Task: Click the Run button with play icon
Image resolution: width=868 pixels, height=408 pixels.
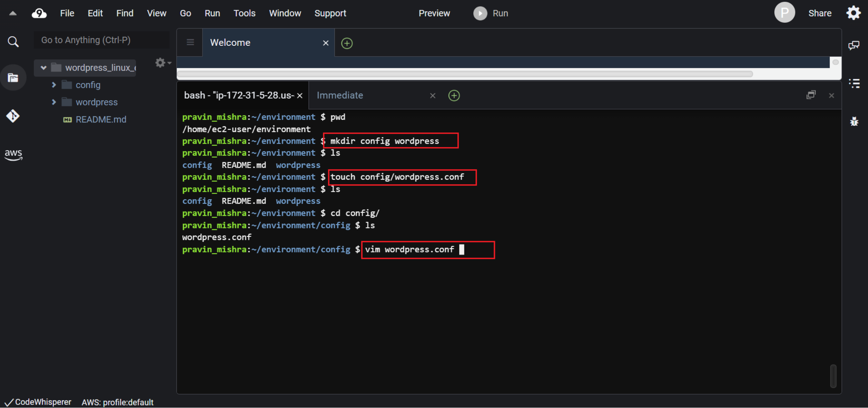Action: point(490,13)
